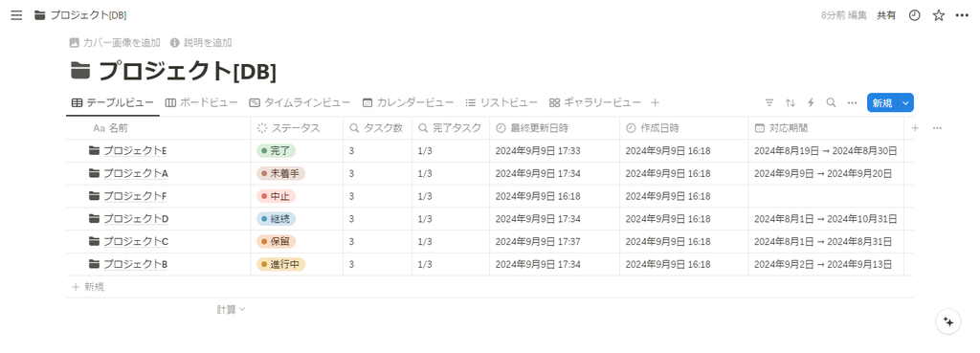Image resolution: width=980 pixels, height=353 pixels.
Task: Add this page to favorites with the star
Action: (x=938, y=15)
